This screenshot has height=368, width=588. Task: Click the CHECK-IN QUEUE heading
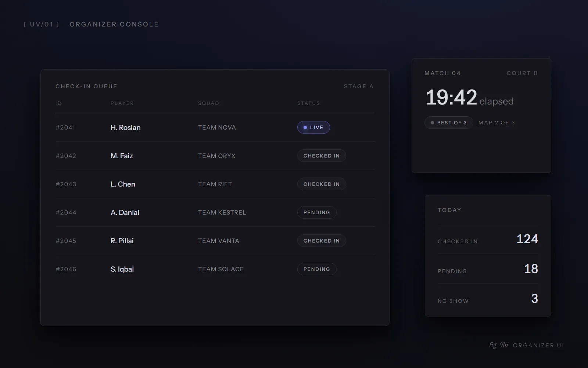[x=86, y=86]
